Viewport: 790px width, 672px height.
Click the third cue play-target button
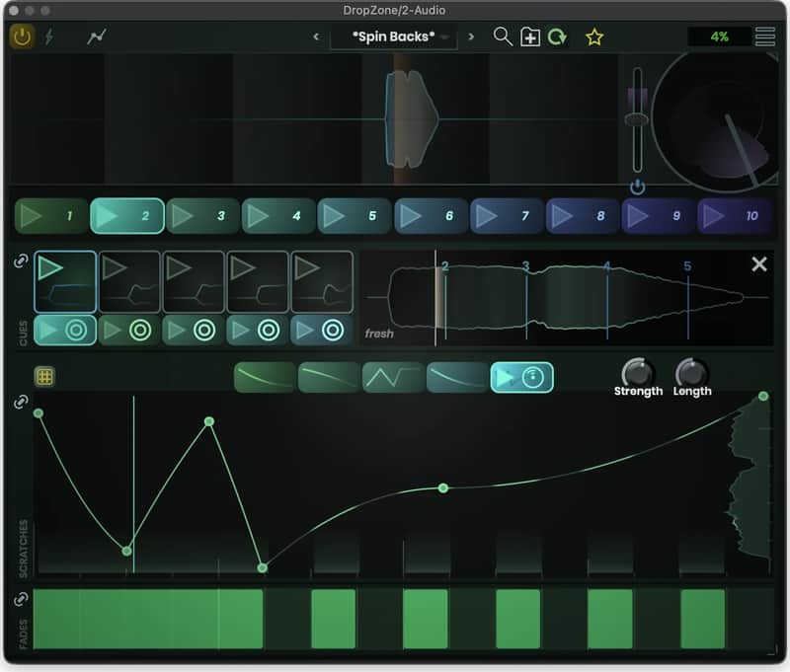coord(194,331)
